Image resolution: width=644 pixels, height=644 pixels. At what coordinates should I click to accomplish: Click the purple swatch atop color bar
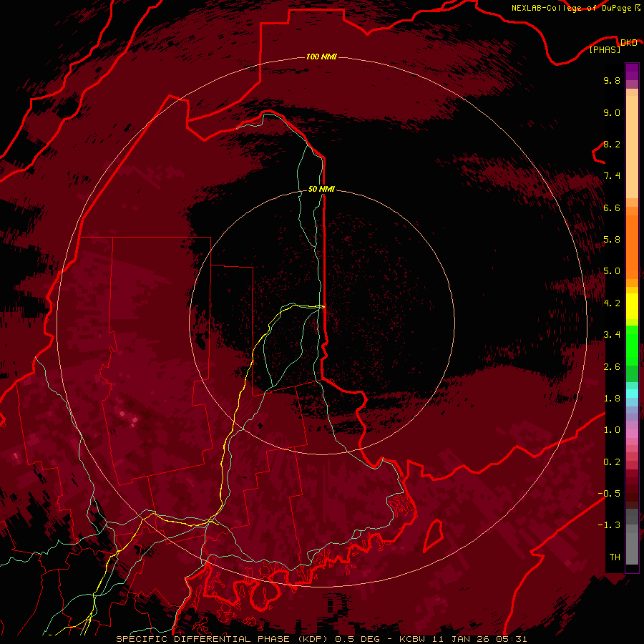tap(632, 72)
